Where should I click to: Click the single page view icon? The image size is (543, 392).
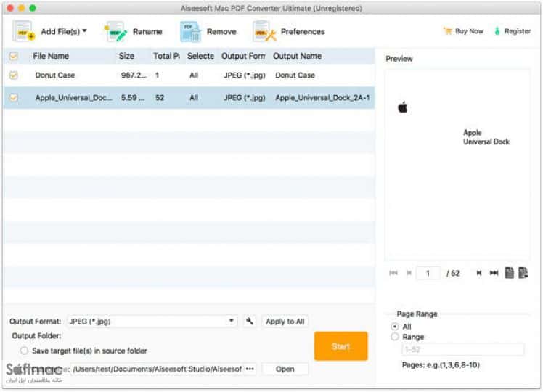tap(510, 273)
